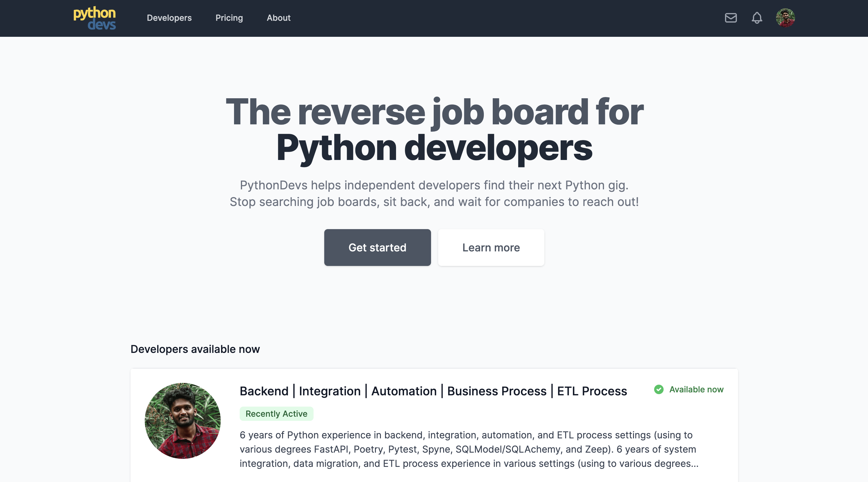Open the Pricing nav item
The height and width of the screenshot is (482, 868).
[229, 18]
